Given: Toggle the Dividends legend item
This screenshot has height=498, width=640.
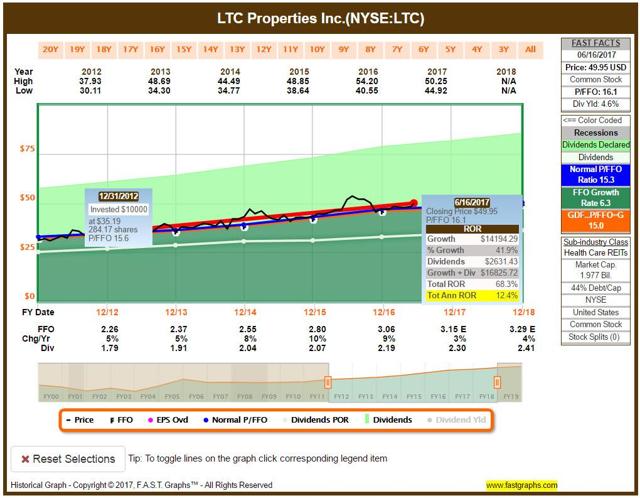Looking at the screenshot, I should pos(388,420).
